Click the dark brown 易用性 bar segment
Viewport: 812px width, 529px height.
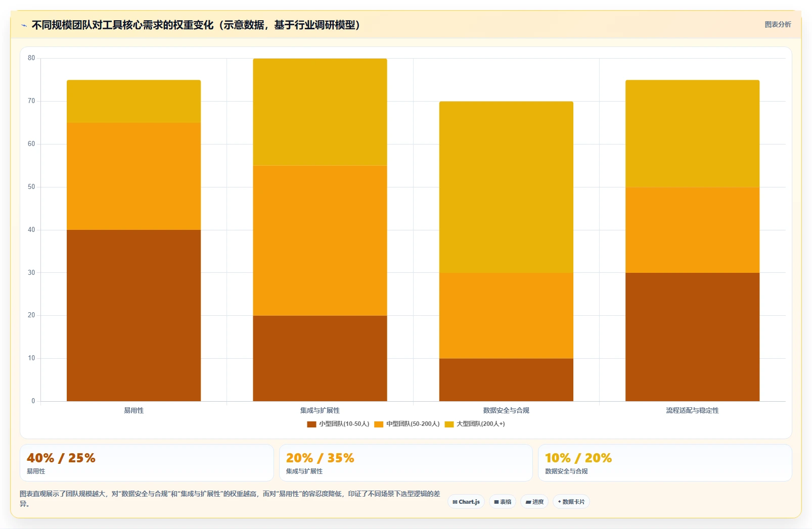coord(133,315)
